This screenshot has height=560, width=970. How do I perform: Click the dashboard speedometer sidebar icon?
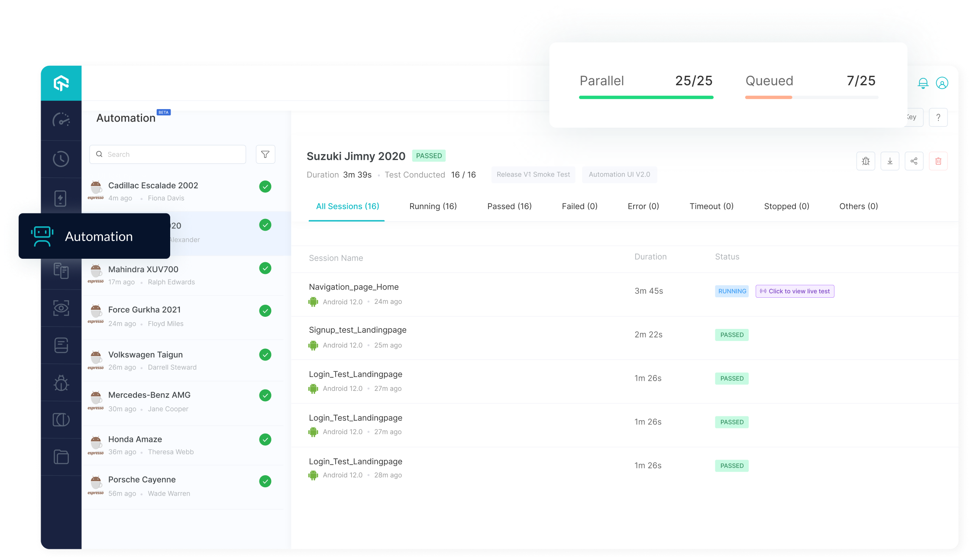[x=61, y=120]
